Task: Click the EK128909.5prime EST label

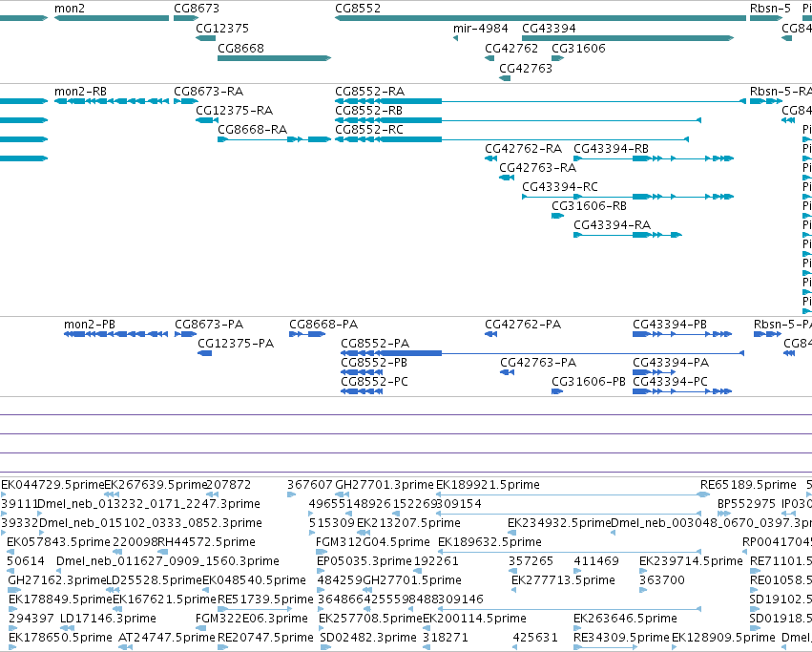Action: coord(723,638)
